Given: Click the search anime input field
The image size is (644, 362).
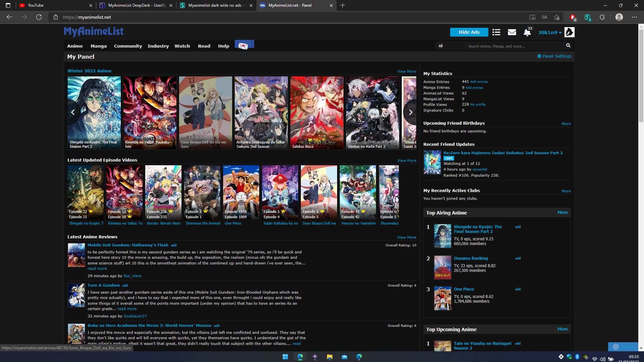Looking at the screenshot, I should click(515, 46).
